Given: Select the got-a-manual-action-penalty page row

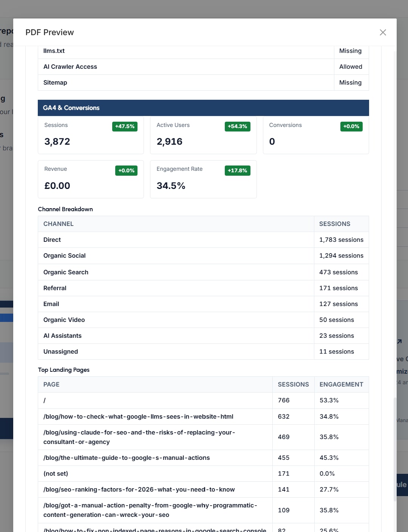Looking at the screenshot, I should [x=203, y=510].
